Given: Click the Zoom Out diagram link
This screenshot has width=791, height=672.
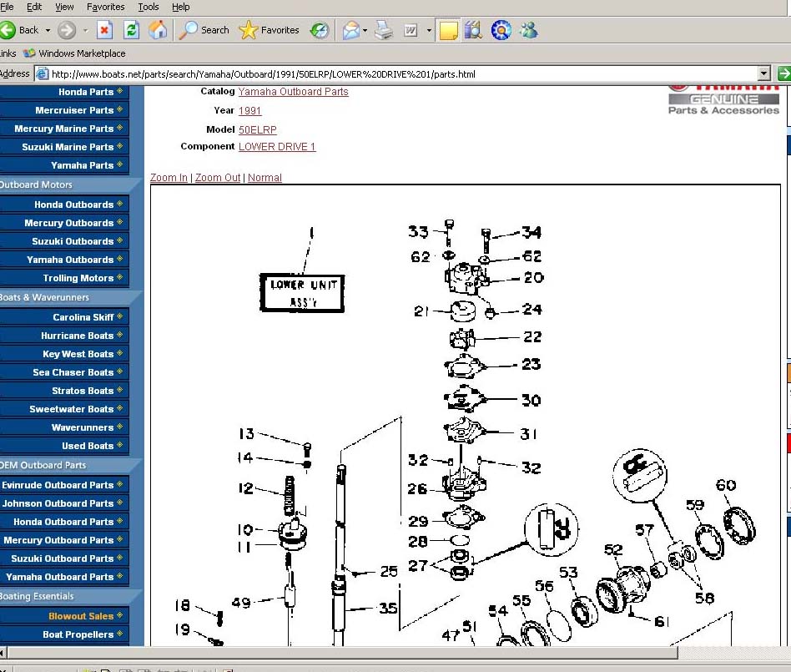Looking at the screenshot, I should (x=218, y=178).
